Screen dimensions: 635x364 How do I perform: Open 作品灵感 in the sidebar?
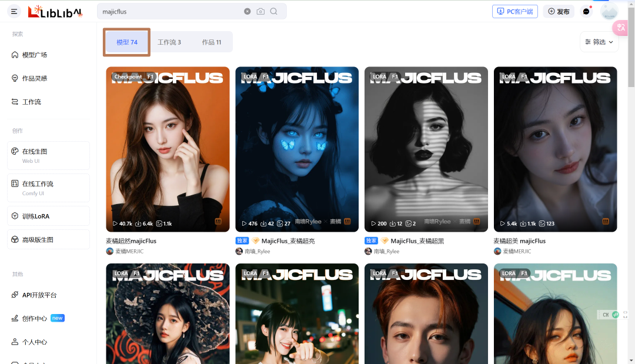(x=36, y=78)
